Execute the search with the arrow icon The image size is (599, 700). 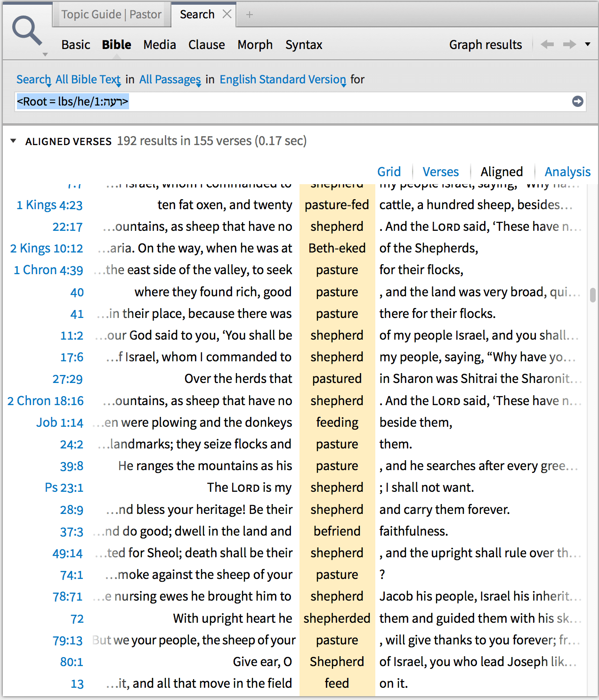point(576,101)
